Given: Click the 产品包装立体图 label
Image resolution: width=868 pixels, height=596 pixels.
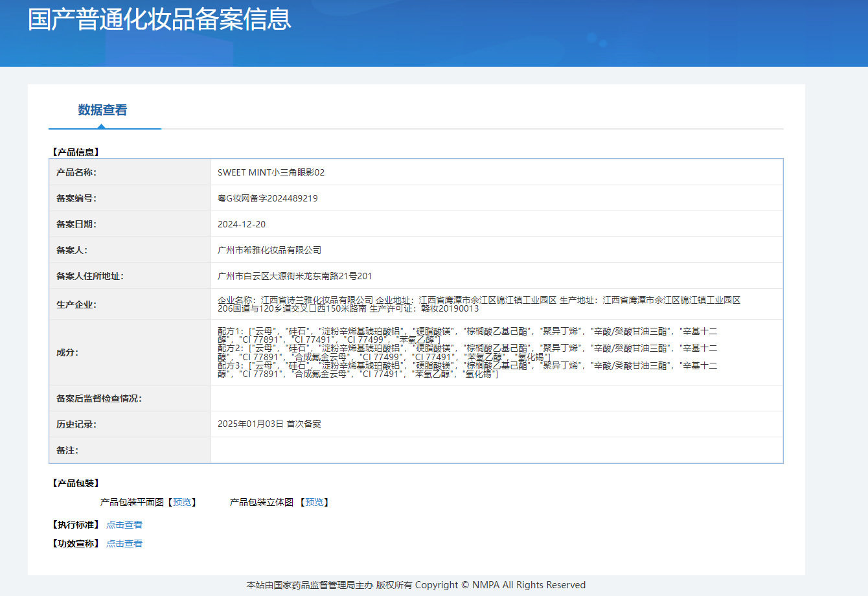Looking at the screenshot, I should [x=262, y=502].
